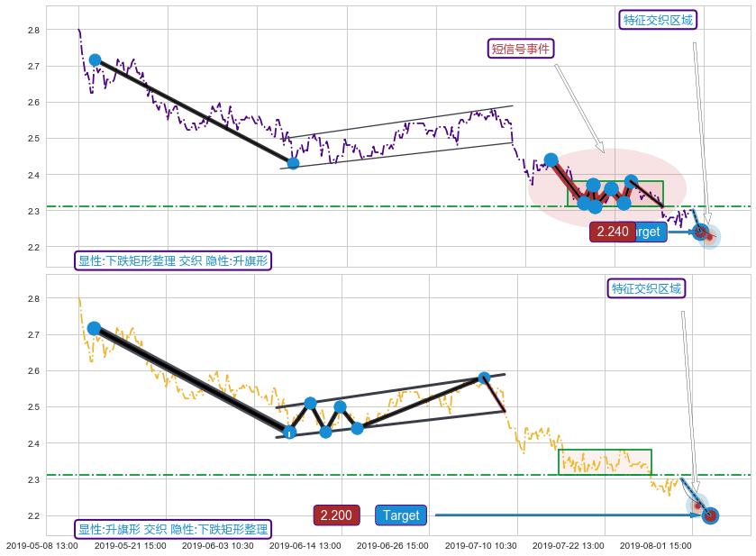Screen dimensions: 756x556
Task: Select the 显性:下跌矩形整理 pattern caption in upper chart
Action: coord(172,261)
